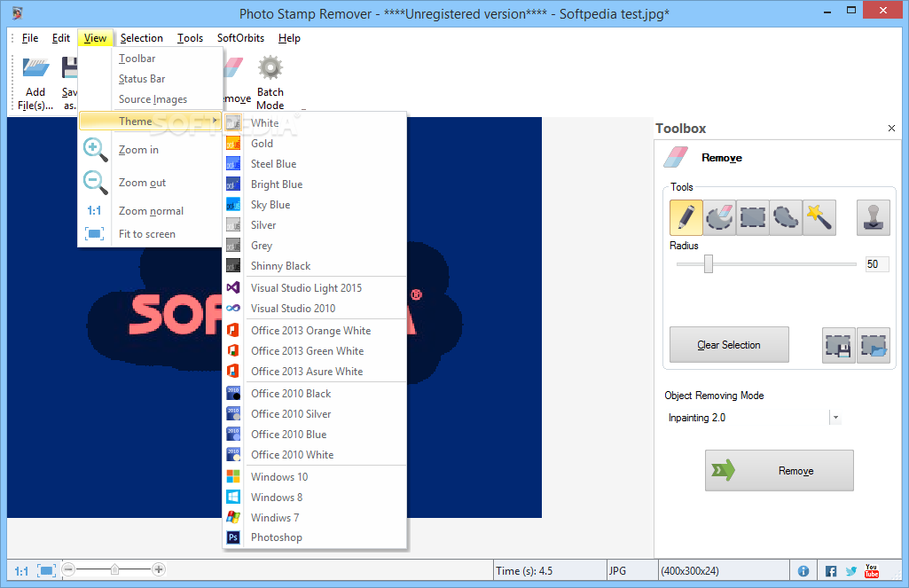Image resolution: width=909 pixels, height=588 pixels.
Task: Choose Fit to screen menu entry
Action: [x=151, y=234]
